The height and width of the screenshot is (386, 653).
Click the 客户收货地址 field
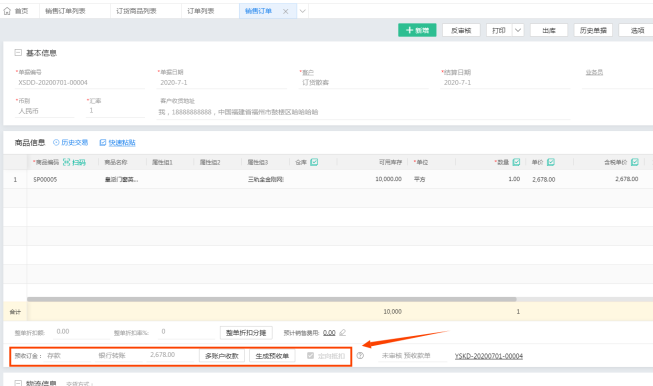tap(363, 112)
